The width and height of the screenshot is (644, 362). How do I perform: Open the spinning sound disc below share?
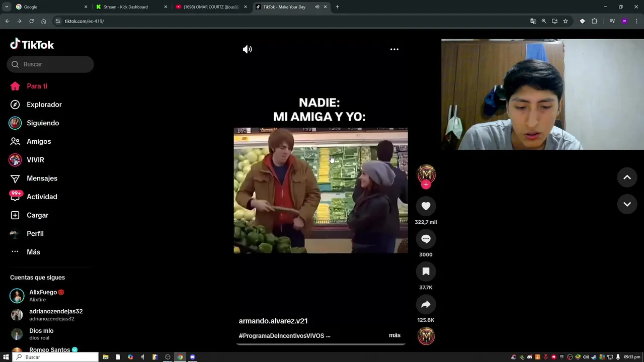click(426, 336)
